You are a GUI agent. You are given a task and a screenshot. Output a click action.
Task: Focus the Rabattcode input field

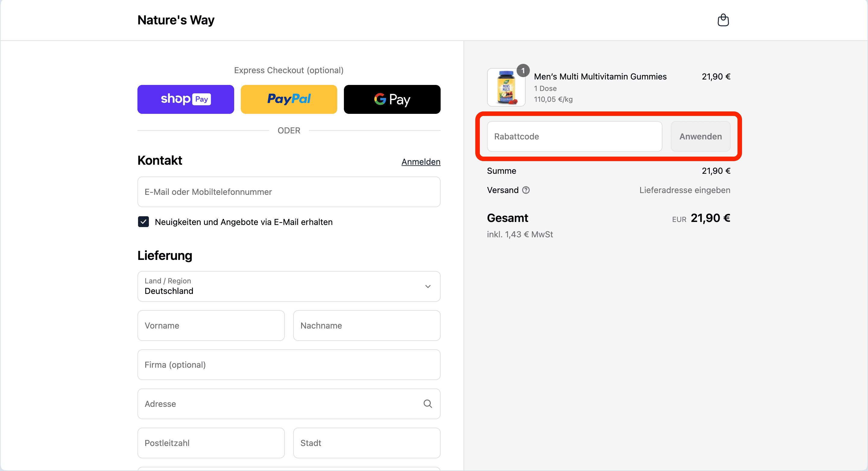(x=574, y=136)
